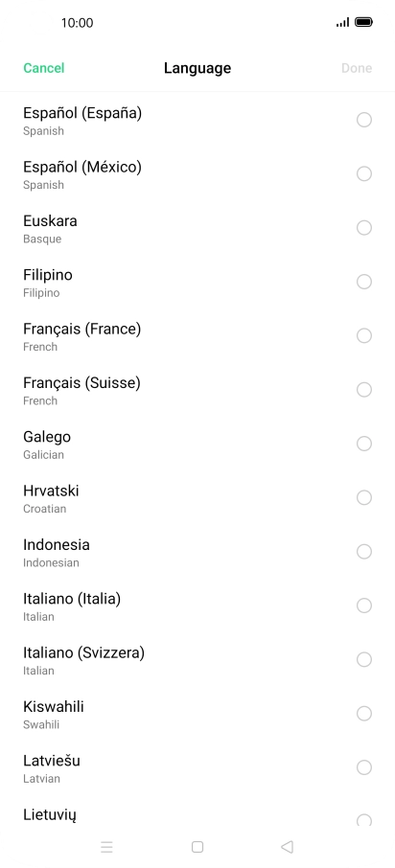This screenshot has width=395, height=868.
Task: Select Latviešu Latvian radio button
Action: pyautogui.click(x=364, y=767)
